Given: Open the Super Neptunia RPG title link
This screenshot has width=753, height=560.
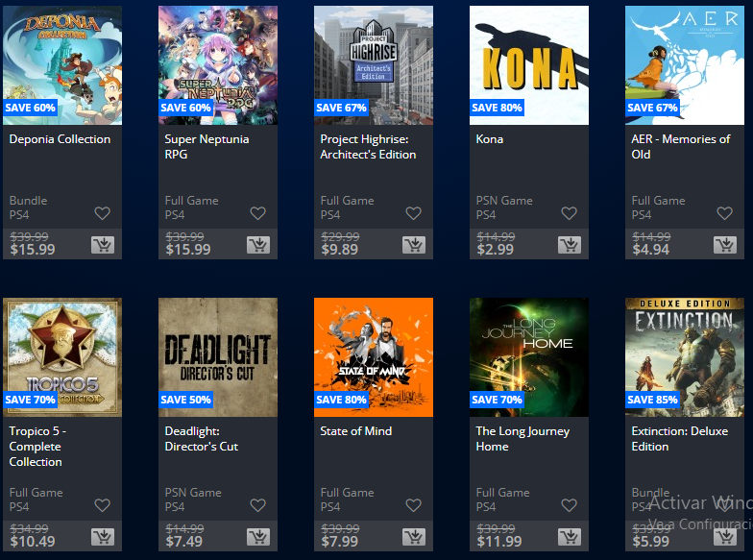Looking at the screenshot, I should click(207, 146).
